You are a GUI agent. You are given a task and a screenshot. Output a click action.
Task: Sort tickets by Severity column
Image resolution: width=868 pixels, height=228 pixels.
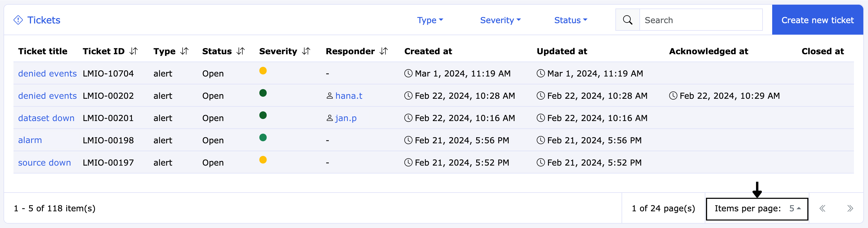click(x=306, y=51)
